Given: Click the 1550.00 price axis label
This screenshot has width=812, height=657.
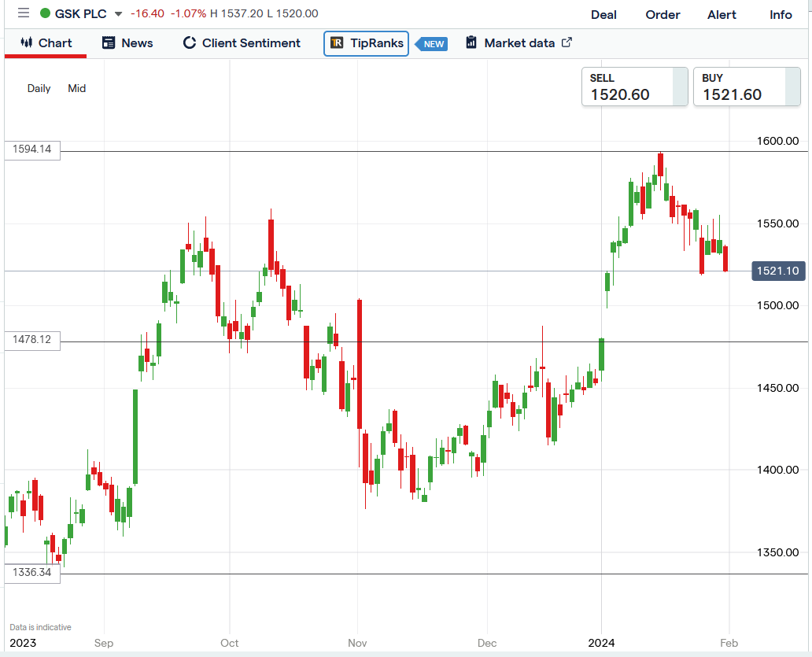Looking at the screenshot, I should [778, 223].
